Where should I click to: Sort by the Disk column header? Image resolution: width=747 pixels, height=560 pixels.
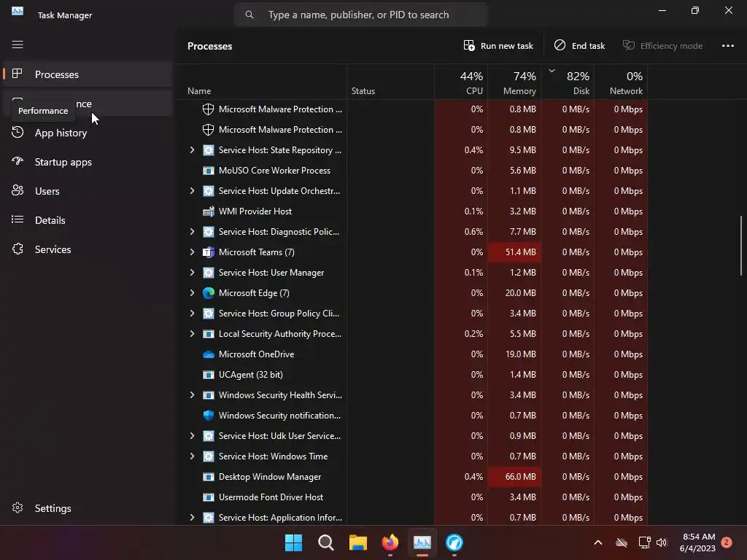[x=568, y=82]
